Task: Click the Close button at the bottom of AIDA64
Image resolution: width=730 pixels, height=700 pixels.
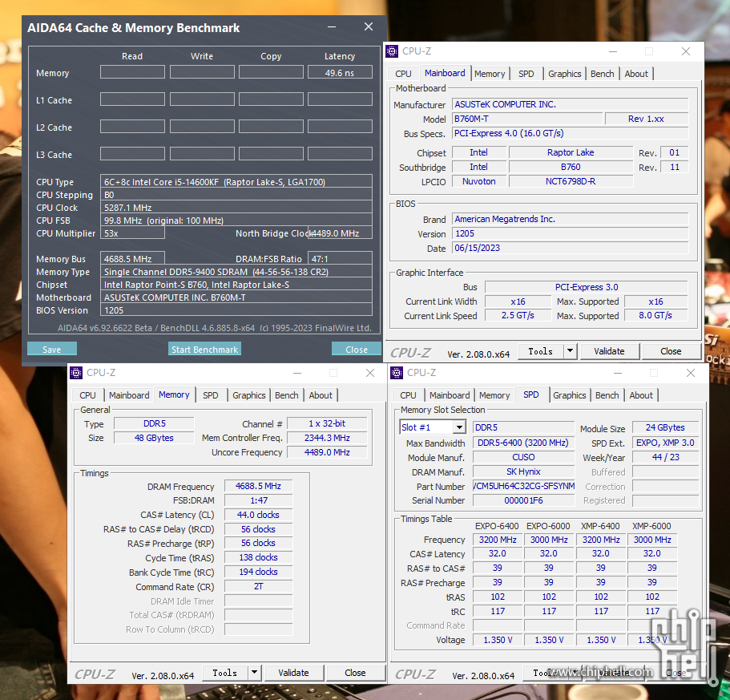Action: [357, 350]
